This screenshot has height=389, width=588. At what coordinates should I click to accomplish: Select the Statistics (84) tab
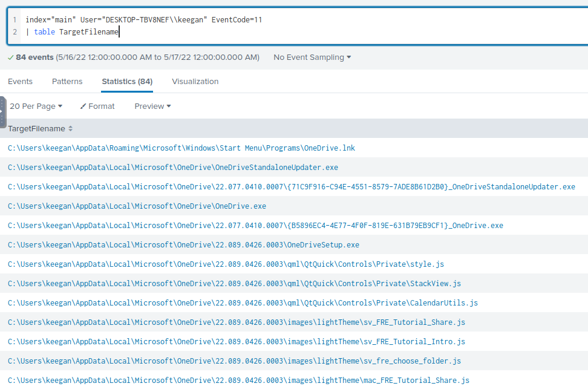pyautogui.click(x=127, y=81)
